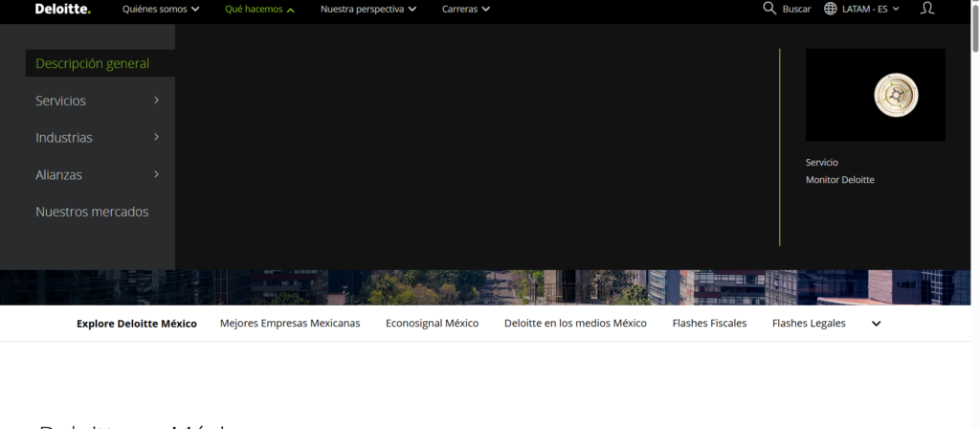Collapse the Qué hacemos menu

pos(259,10)
